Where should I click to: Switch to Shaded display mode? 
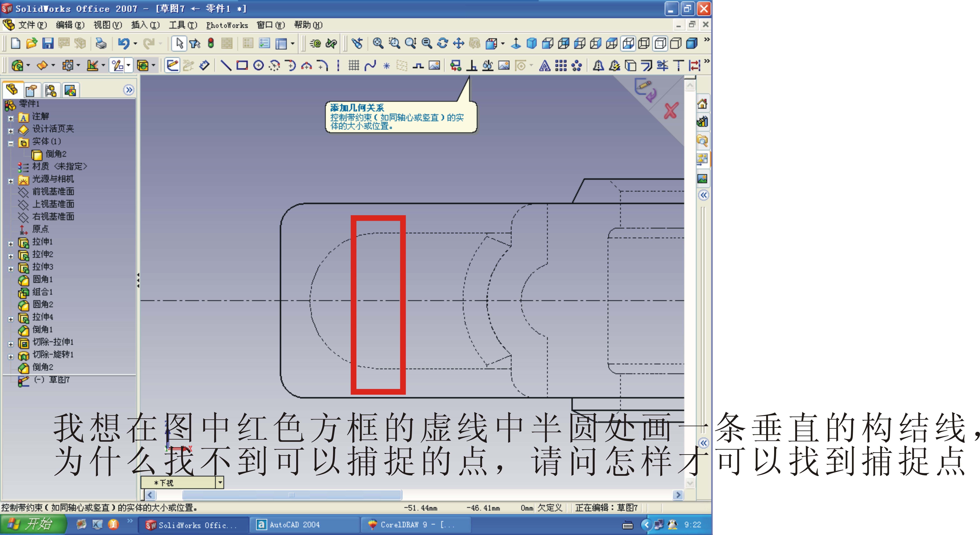[692, 43]
